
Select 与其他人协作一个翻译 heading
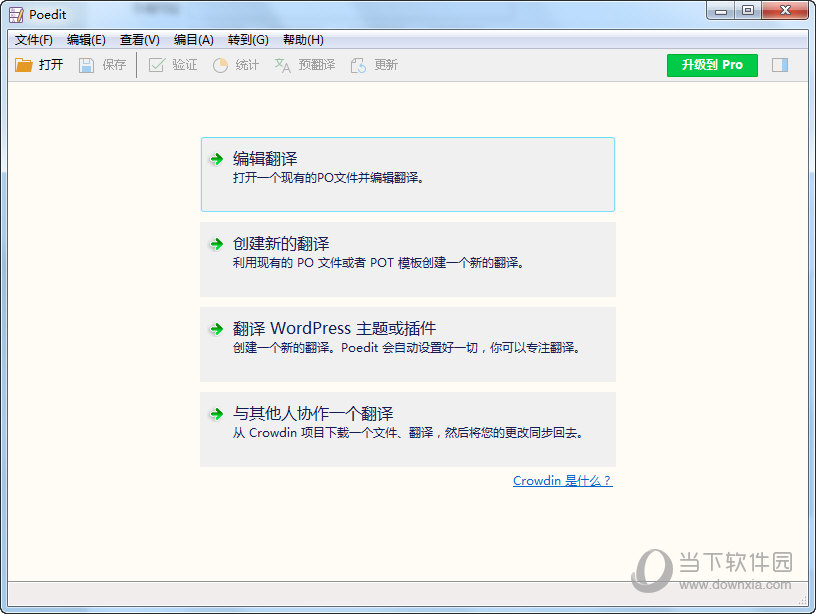click(313, 413)
